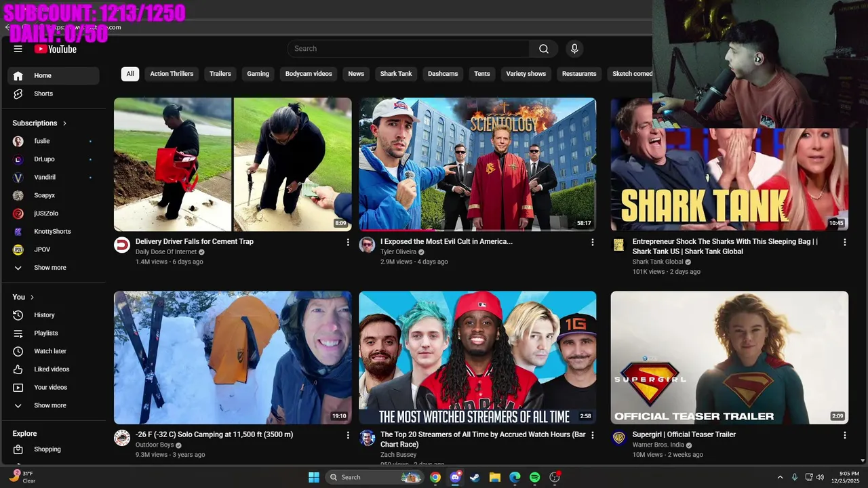868x488 pixels.
Task: Open Soapyx channel subscription
Action: click(x=54, y=195)
